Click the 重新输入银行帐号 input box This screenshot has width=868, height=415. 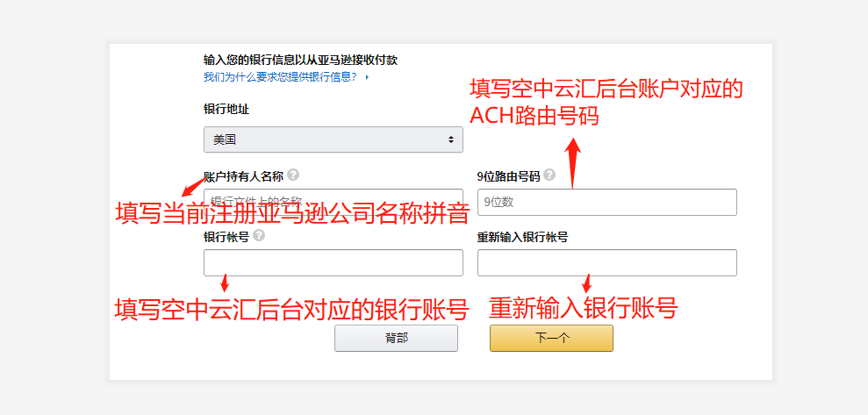coord(606,262)
